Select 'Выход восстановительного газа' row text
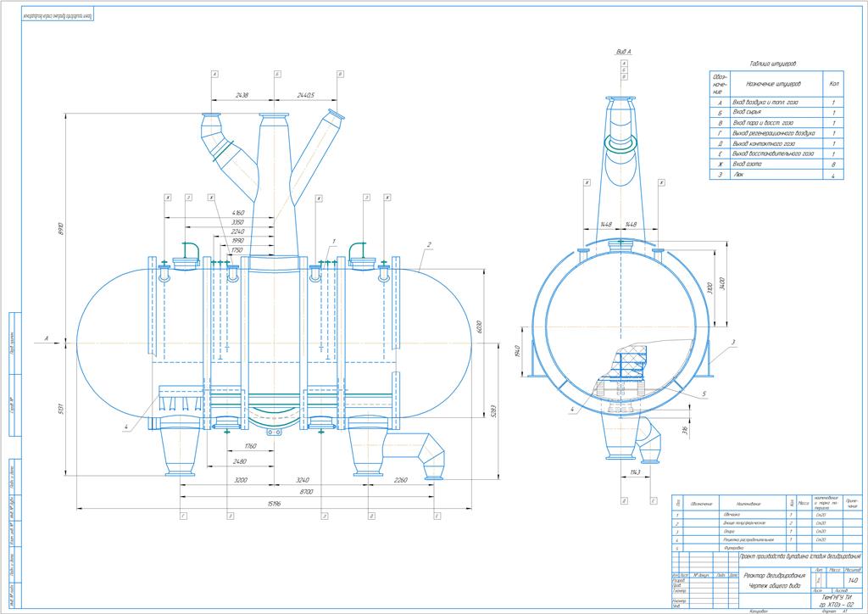The height and width of the screenshot is (614, 868). pyautogui.click(x=773, y=153)
